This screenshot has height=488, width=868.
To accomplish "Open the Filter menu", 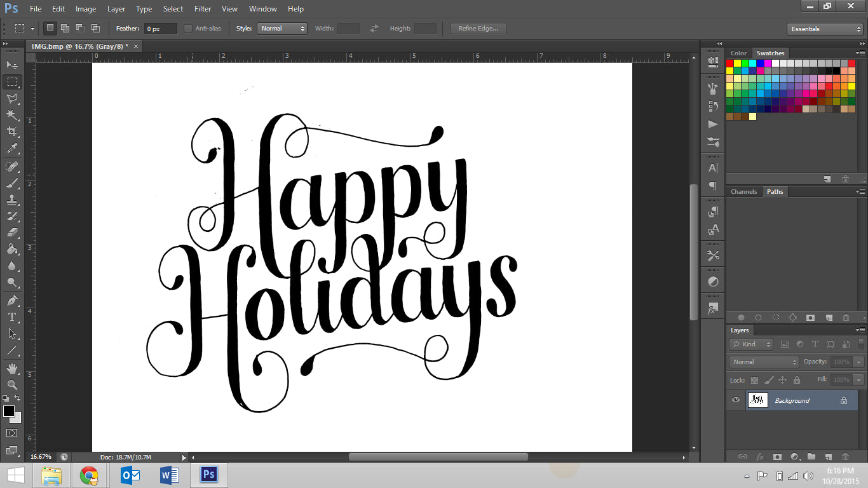I will tap(203, 9).
